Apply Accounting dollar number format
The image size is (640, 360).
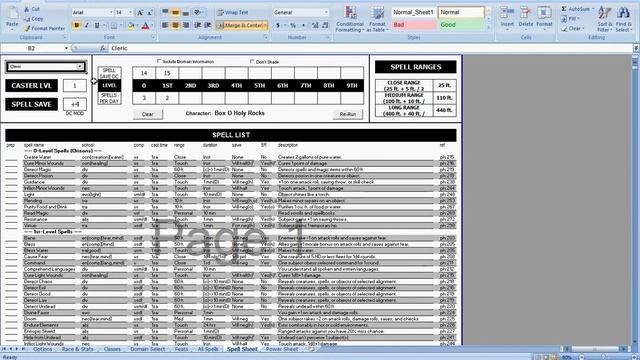(x=278, y=25)
